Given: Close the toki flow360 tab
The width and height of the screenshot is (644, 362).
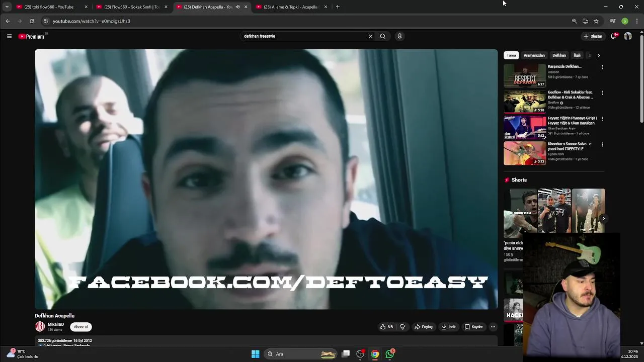Looking at the screenshot, I should [86, 7].
